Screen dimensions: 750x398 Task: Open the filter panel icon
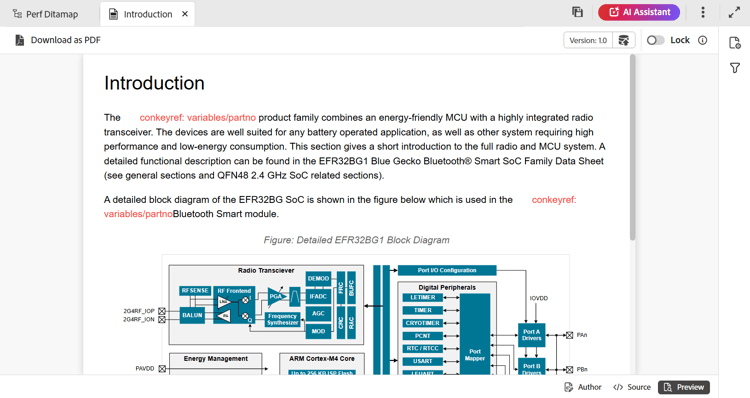pos(735,68)
